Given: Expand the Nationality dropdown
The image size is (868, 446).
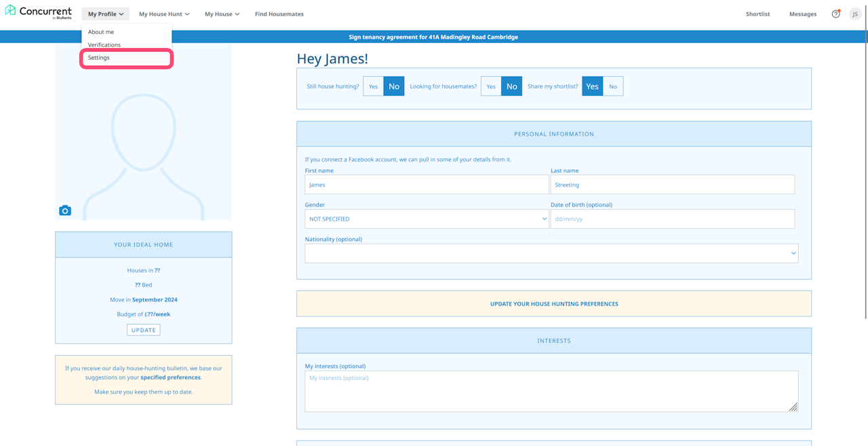Looking at the screenshot, I should coord(551,253).
